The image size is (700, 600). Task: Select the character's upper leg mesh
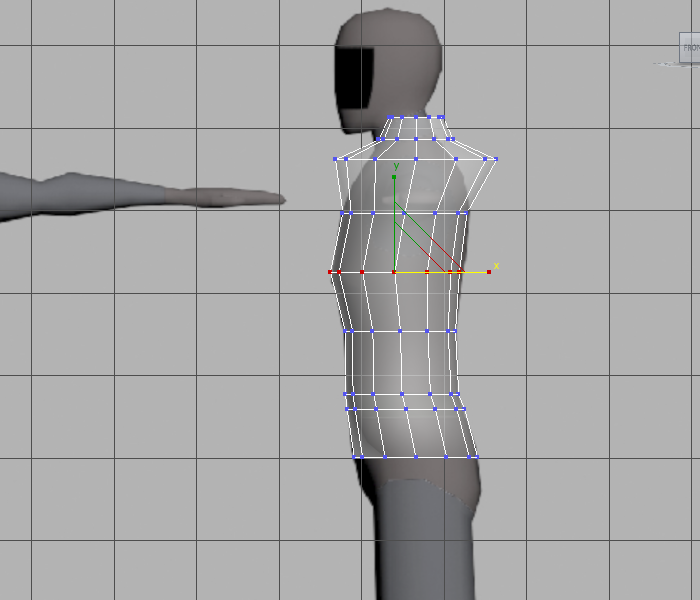coord(424,540)
